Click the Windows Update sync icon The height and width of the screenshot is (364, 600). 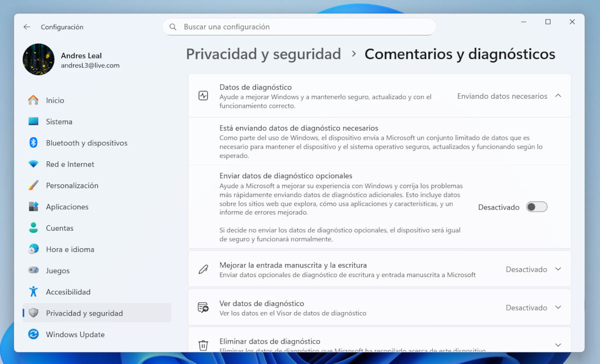coord(33,335)
